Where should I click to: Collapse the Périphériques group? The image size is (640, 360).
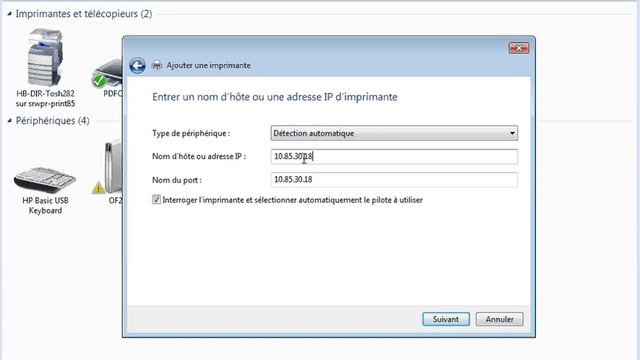click(x=9, y=121)
